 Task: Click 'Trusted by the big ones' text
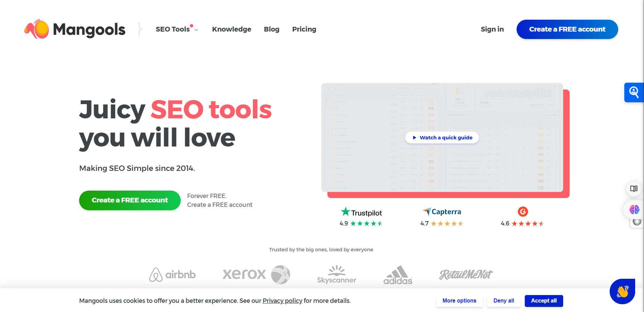(321, 250)
